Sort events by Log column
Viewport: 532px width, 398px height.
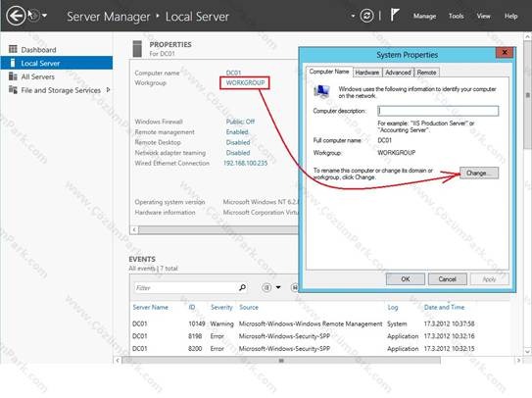click(x=393, y=308)
